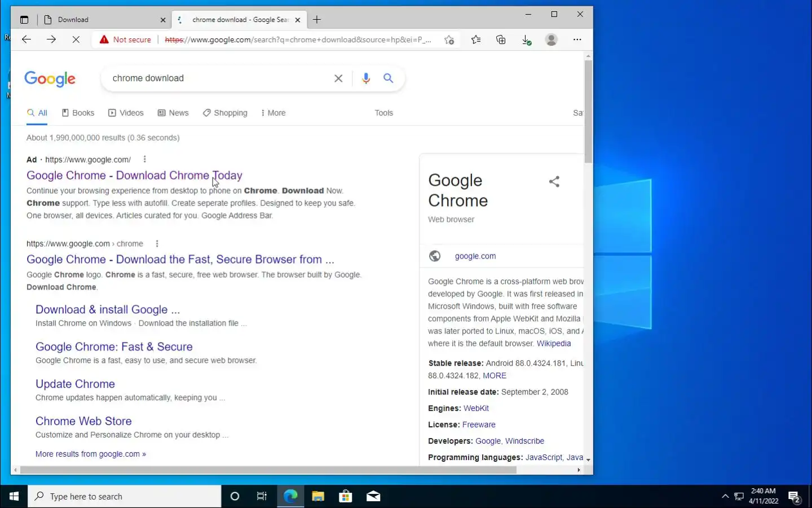This screenshot has height=508, width=812.
Task: Open the Wikipedia source link
Action: click(554, 343)
